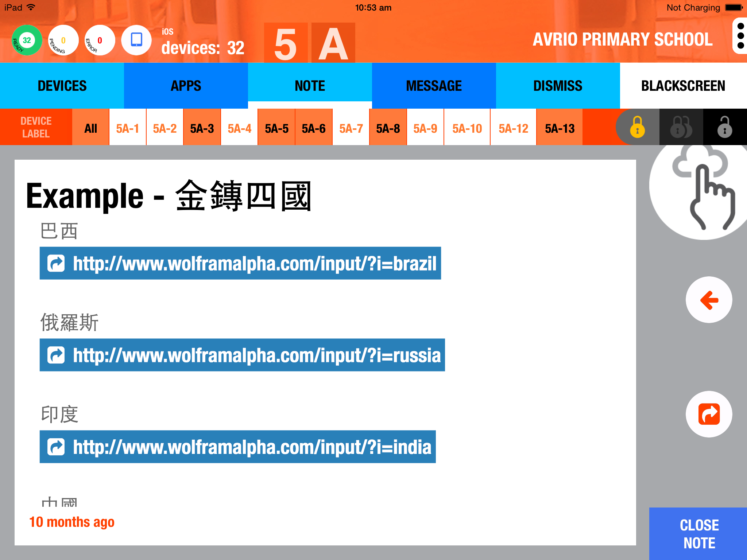The image size is (747, 560).
Task: Tap the DEVICE LABEL header
Action: coord(36,127)
